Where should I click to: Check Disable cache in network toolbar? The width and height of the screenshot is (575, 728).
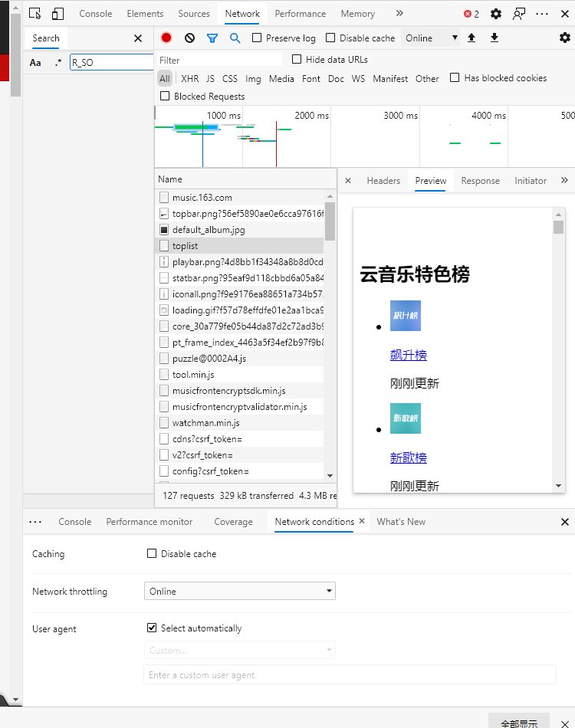[330, 38]
